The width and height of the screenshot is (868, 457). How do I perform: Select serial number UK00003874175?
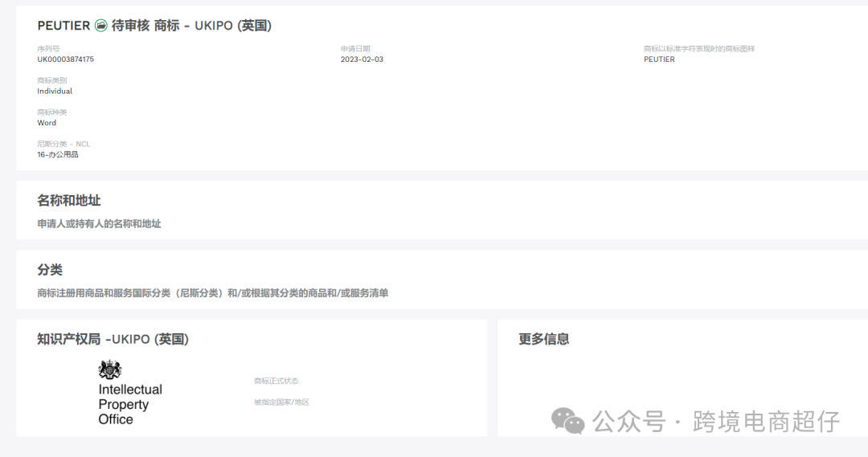coord(65,59)
